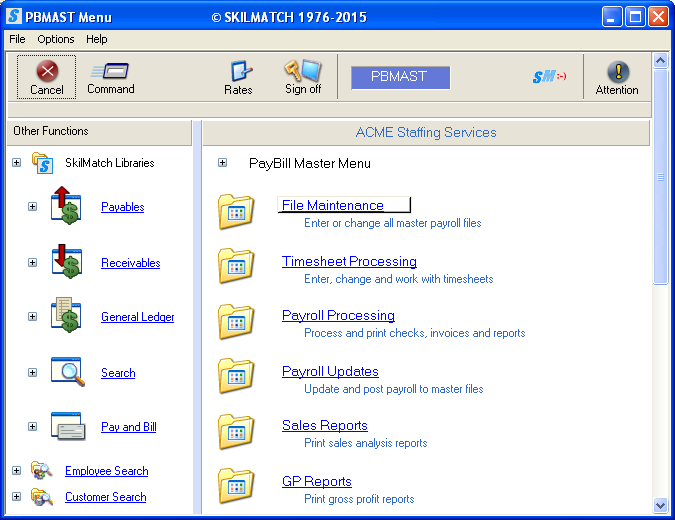The height and width of the screenshot is (520, 675).
Task: Click 'Print sales analysis reports' text
Action: click(x=365, y=443)
